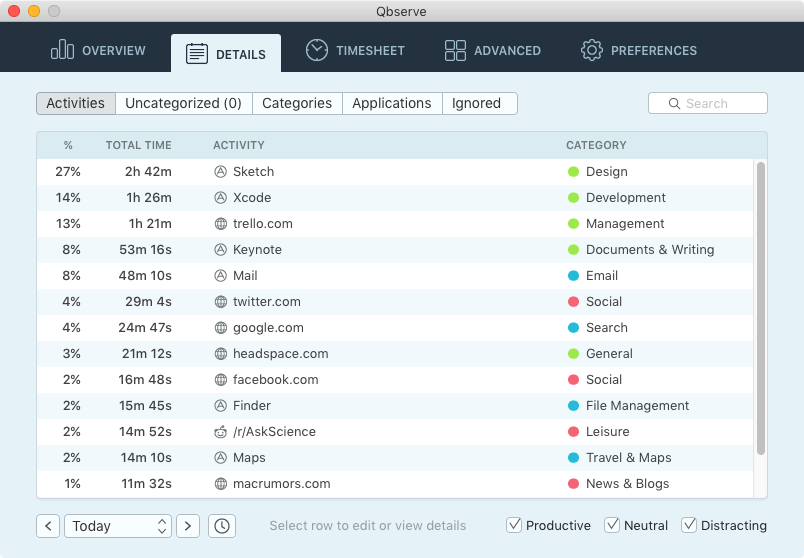Click the app icon beside Keynote

pyautogui.click(x=220, y=250)
